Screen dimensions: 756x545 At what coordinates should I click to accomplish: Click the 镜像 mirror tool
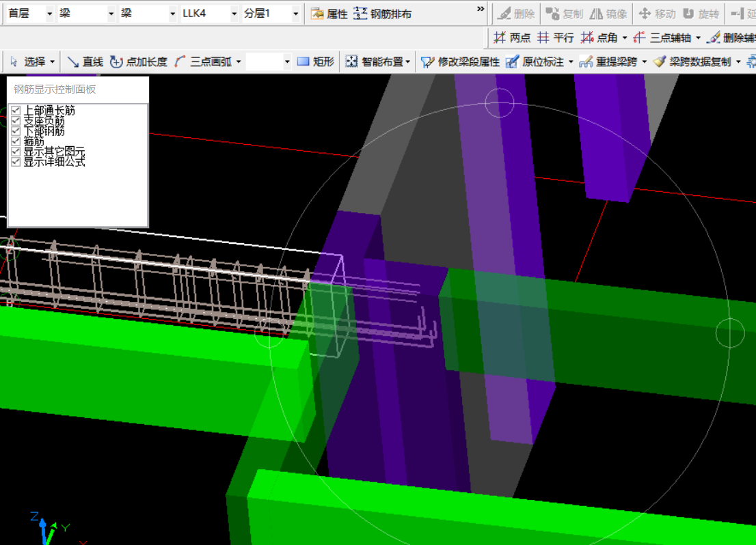tap(608, 14)
